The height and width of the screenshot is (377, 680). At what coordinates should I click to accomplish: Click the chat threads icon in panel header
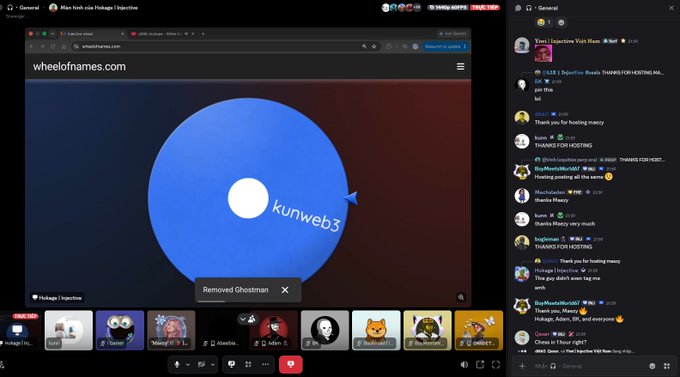[x=518, y=8]
